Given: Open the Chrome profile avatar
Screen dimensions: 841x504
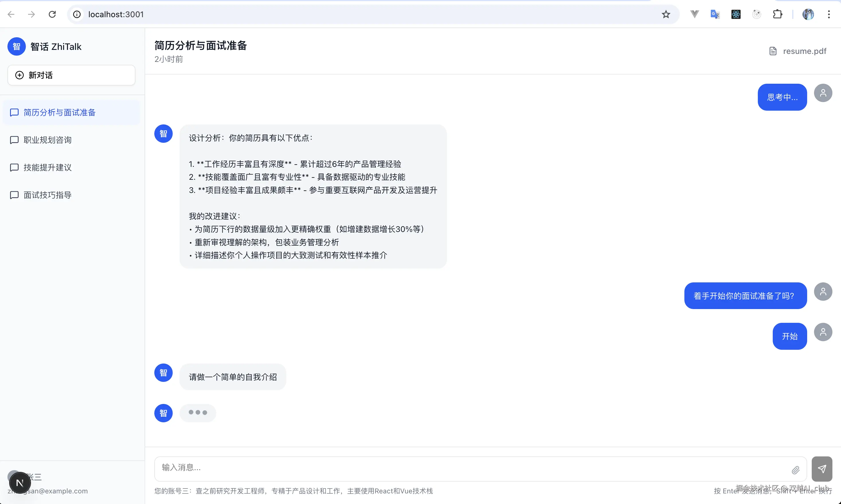Looking at the screenshot, I should coord(808,14).
